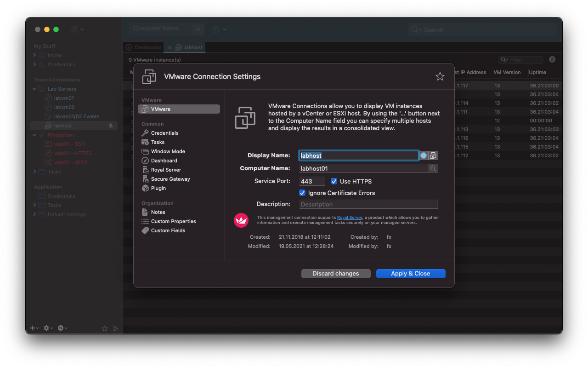
Task: Toggle the Use HTTPS checkbox
Action: click(334, 181)
